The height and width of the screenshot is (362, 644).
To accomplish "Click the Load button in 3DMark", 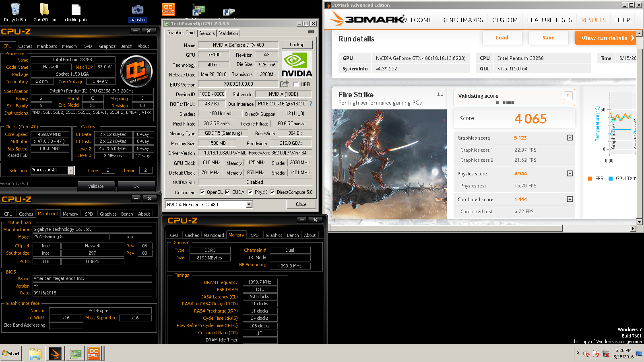I will point(502,38).
